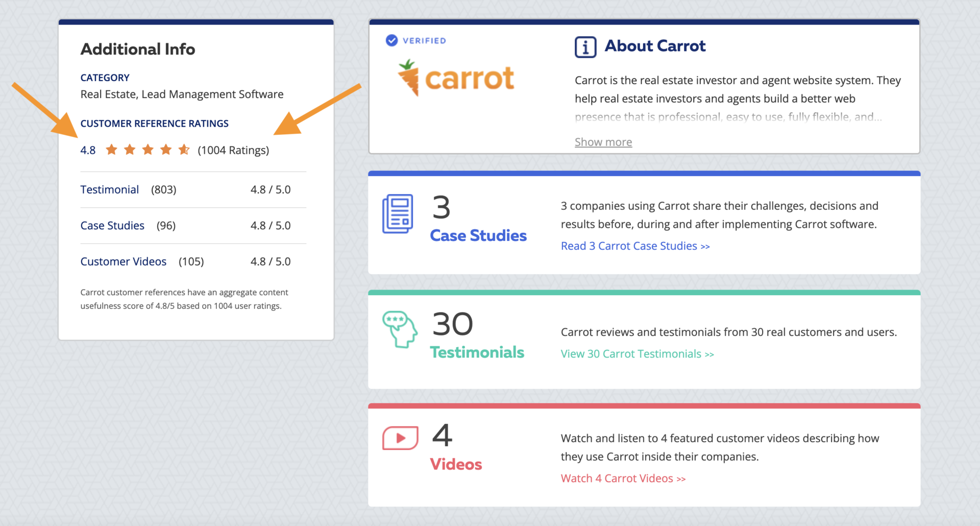Image resolution: width=980 pixels, height=526 pixels.
Task: Click the About Carrot heading
Action: tap(655, 46)
